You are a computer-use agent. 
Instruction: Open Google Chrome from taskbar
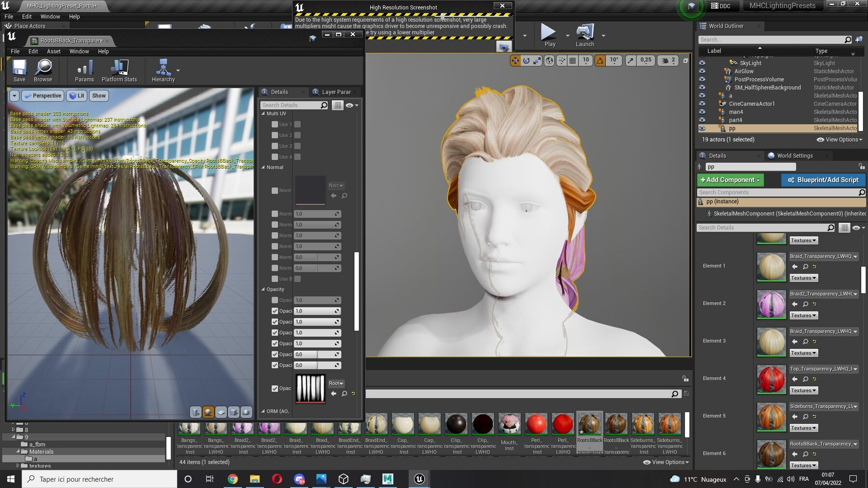(233, 479)
